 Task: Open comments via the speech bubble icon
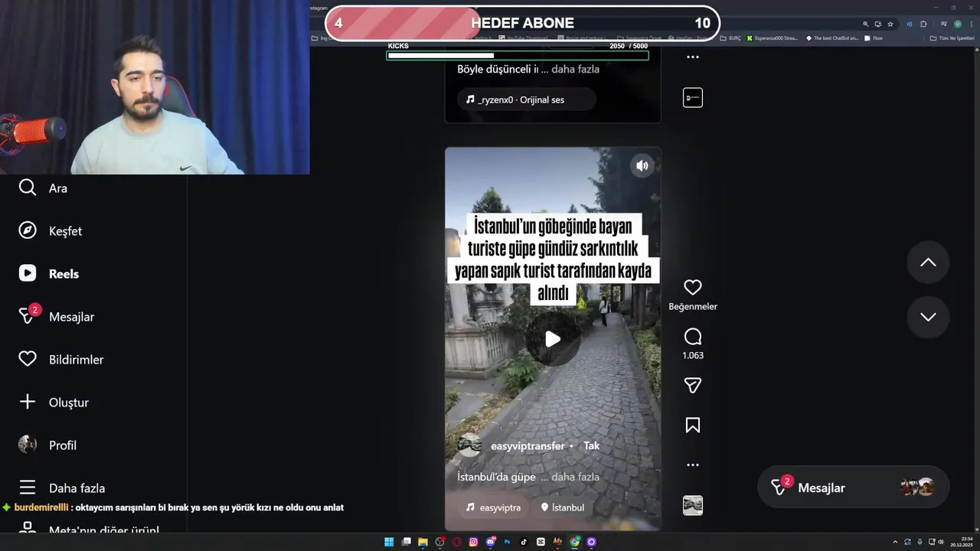[693, 337]
